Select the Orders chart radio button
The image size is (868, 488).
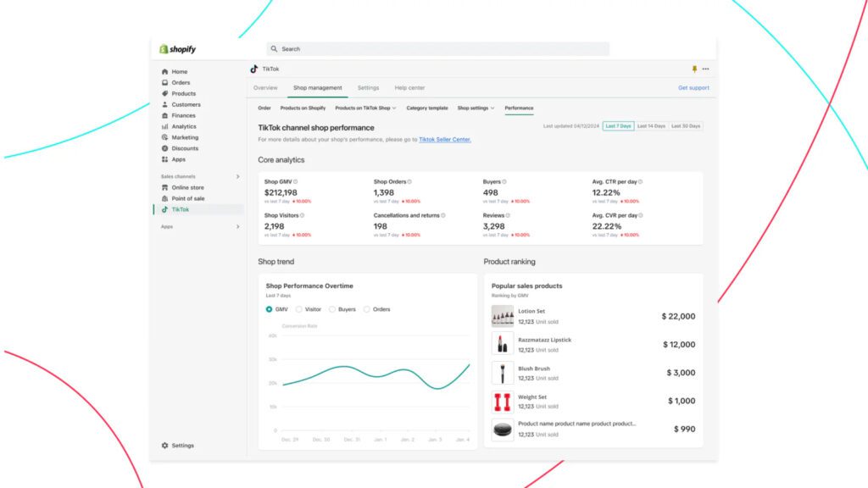coord(367,309)
